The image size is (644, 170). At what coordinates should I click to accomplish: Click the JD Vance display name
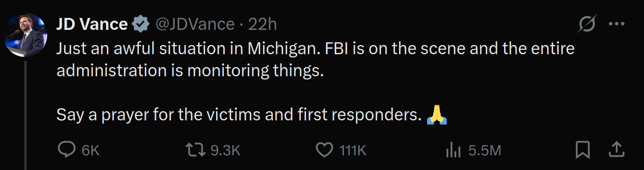92,24
